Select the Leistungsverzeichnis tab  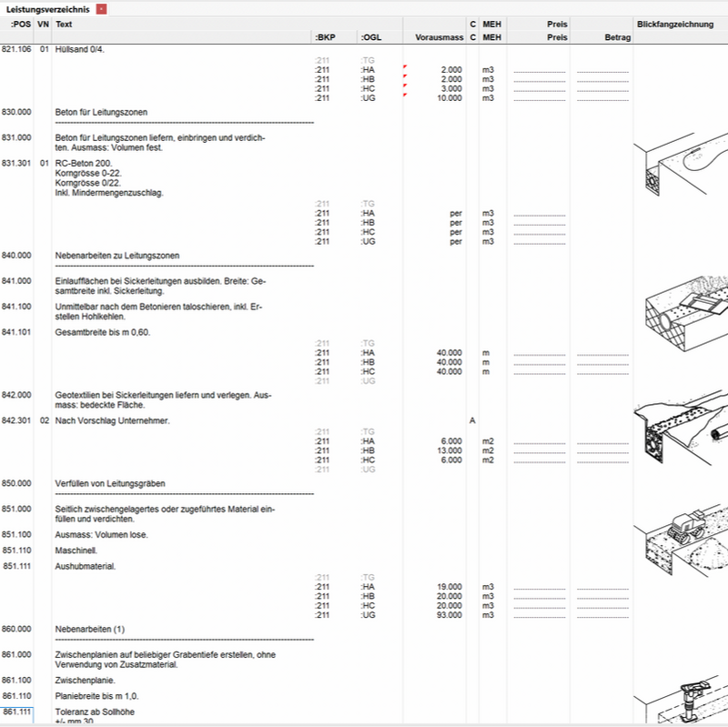click(48, 9)
